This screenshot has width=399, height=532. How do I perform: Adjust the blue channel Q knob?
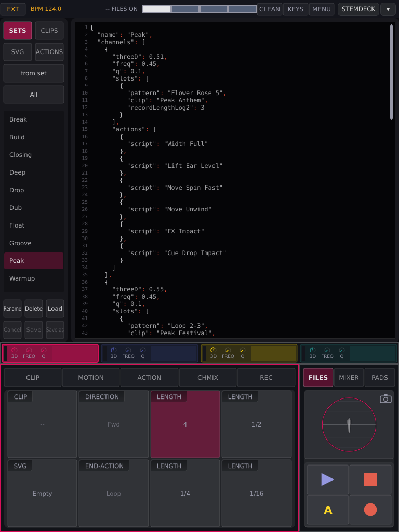click(143, 350)
